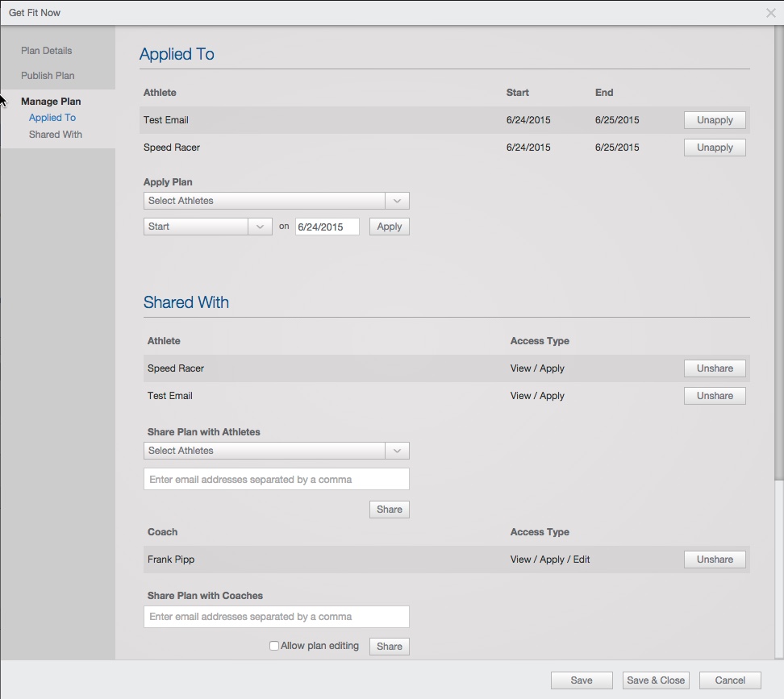
Task: Unshare plan from coach Frank Pipp
Action: click(715, 560)
